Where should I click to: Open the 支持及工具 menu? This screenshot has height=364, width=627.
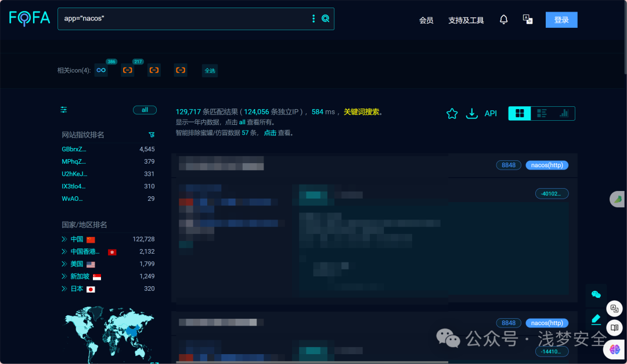pos(466,20)
